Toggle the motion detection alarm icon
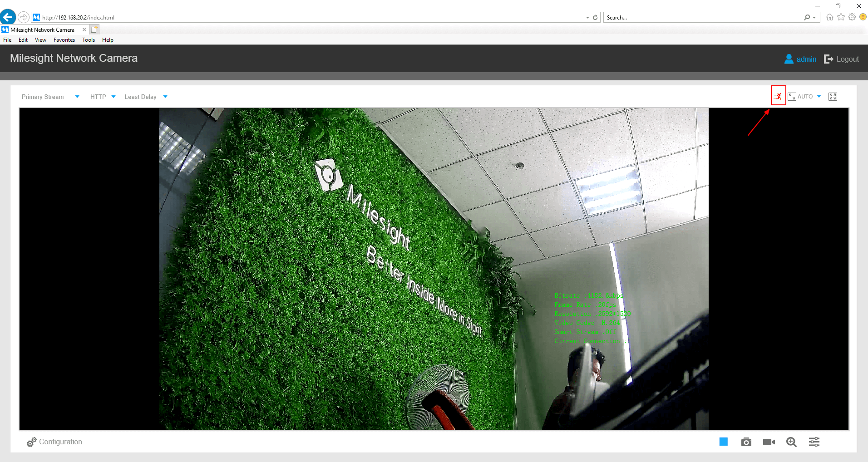Viewport: 868px width, 462px height. pyautogui.click(x=778, y=96)
